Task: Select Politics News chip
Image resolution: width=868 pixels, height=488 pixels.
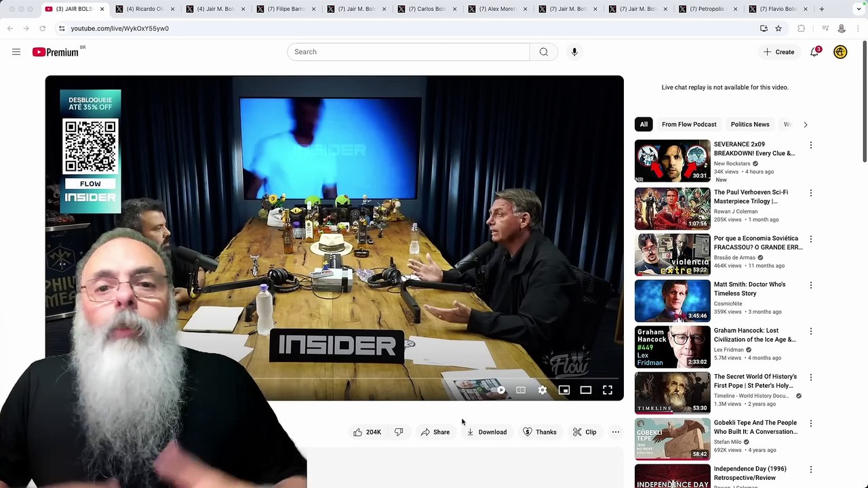Action: point(750,125)
